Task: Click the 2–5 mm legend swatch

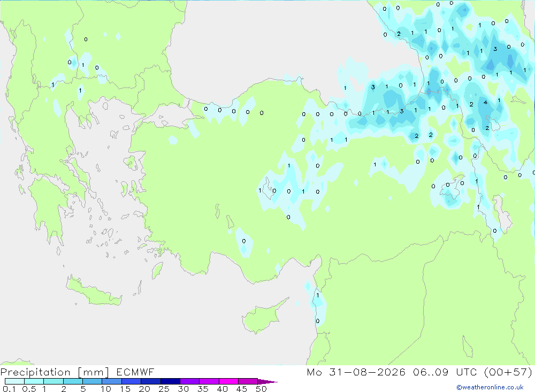Action: tap(73, 381)
